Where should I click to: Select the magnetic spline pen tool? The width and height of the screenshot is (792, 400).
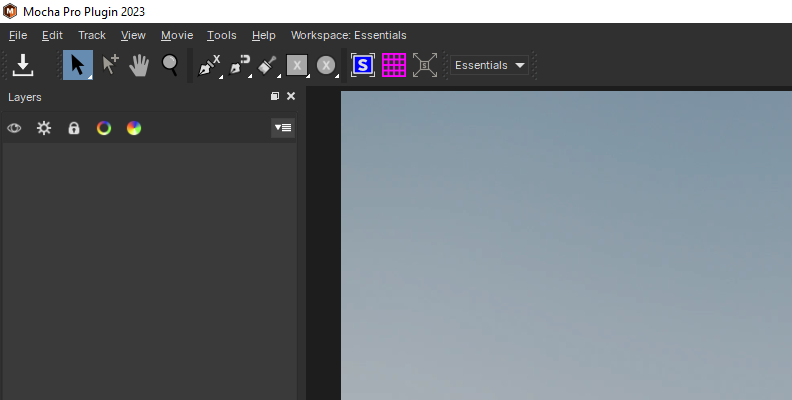pyautogui.click(x=239, y=66)
